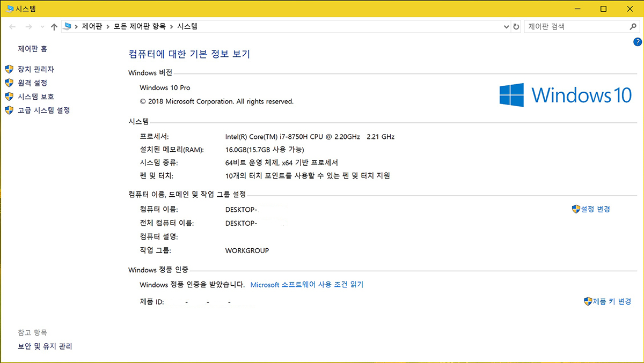644x363 pixels.
Task: Click the Intel Core i7-8750H processor text
Action: point(310,137)
